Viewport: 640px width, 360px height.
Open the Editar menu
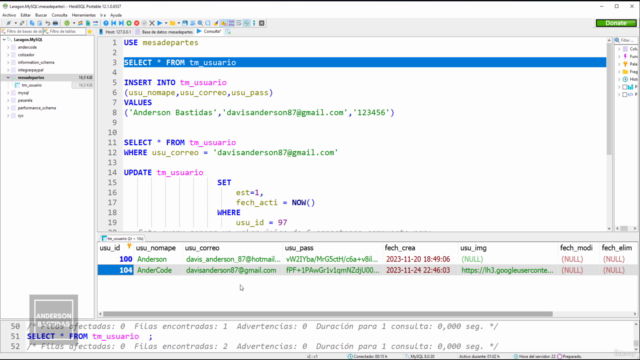[25, 15]
